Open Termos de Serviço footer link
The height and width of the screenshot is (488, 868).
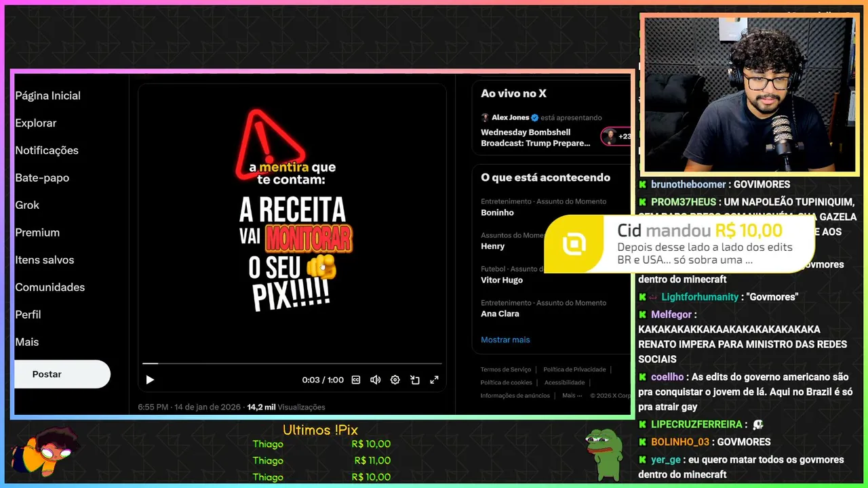click(506, 369)
